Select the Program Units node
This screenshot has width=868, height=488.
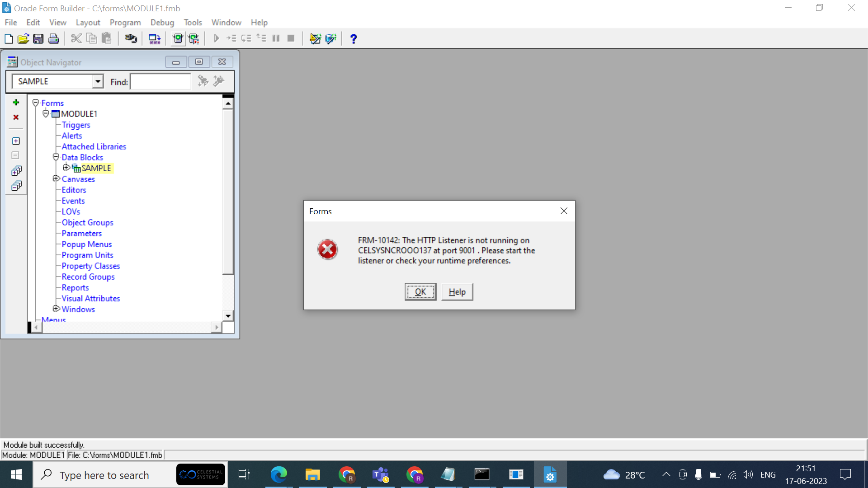pyautogui.click(x=88, y=255)
